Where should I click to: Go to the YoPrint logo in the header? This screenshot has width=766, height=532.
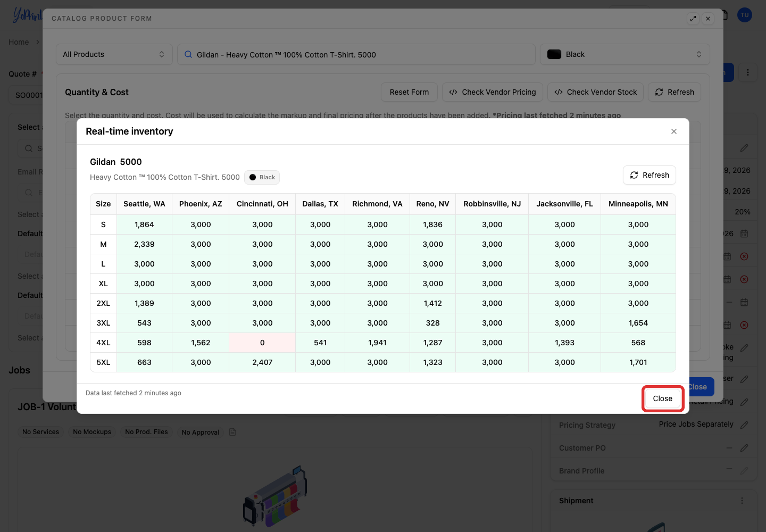pyautogui.click(x=27, y=15)
